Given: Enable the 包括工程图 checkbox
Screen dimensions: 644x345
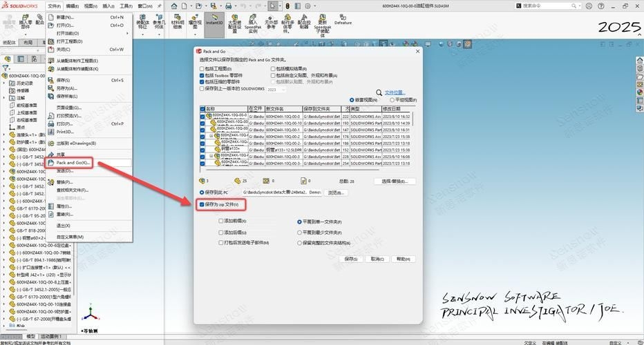Looking at the screenshot, I should click(x=202, y=69).
